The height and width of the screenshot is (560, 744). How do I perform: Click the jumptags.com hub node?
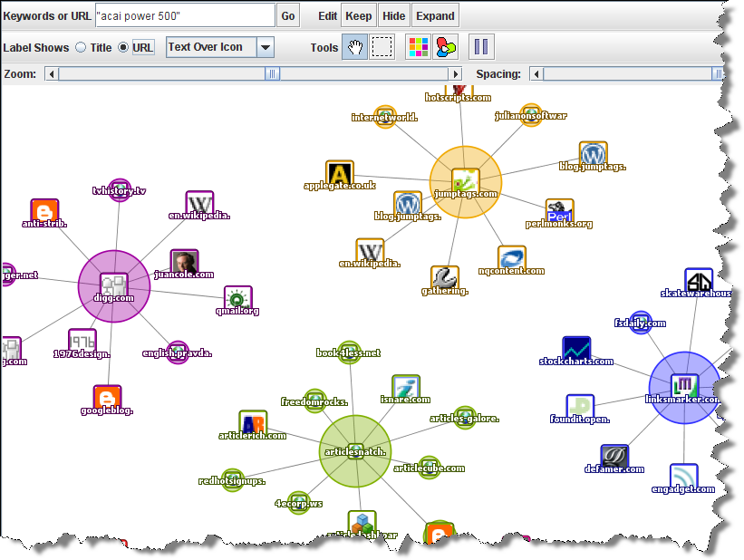tap(466, 182)
